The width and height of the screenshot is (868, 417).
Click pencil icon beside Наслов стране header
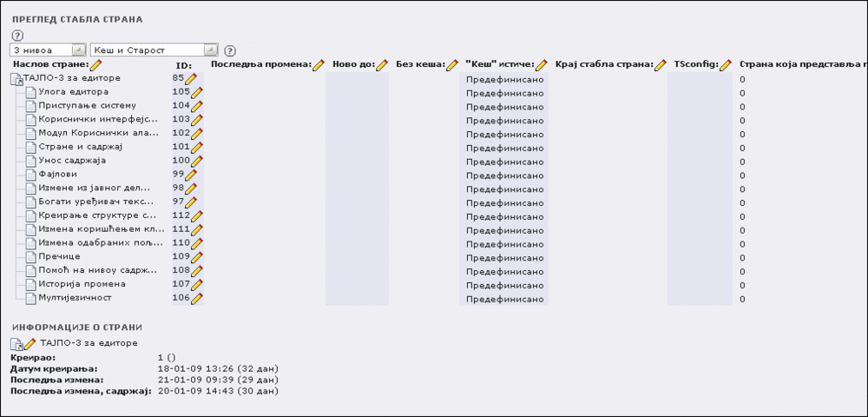point(95,65)
